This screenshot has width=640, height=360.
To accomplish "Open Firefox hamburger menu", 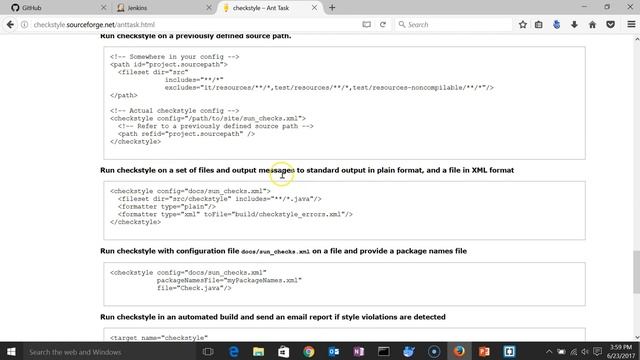I will [631, 24].
